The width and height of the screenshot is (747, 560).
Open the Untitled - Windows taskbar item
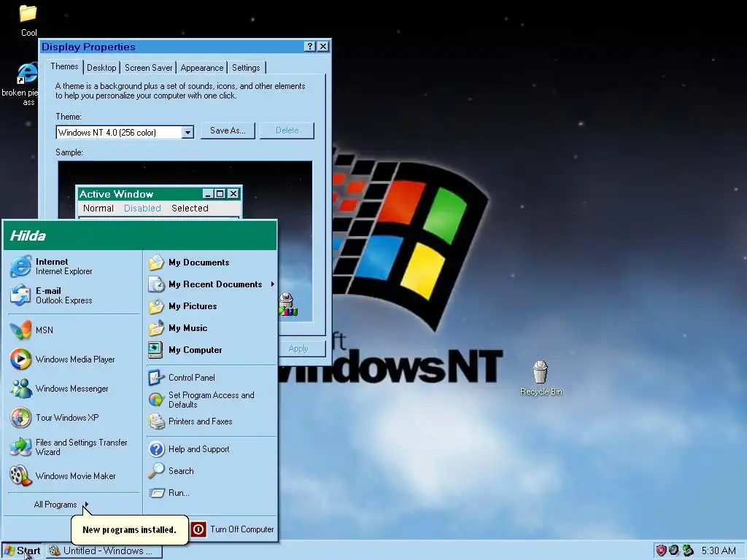click(x=104, y=551)
